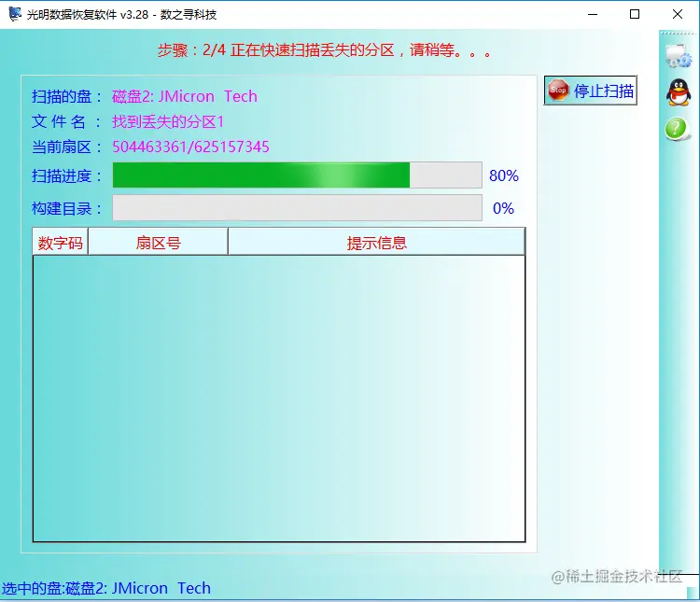
Task: Sort by the 扇区号 column header
Action: tap(158, 243)
